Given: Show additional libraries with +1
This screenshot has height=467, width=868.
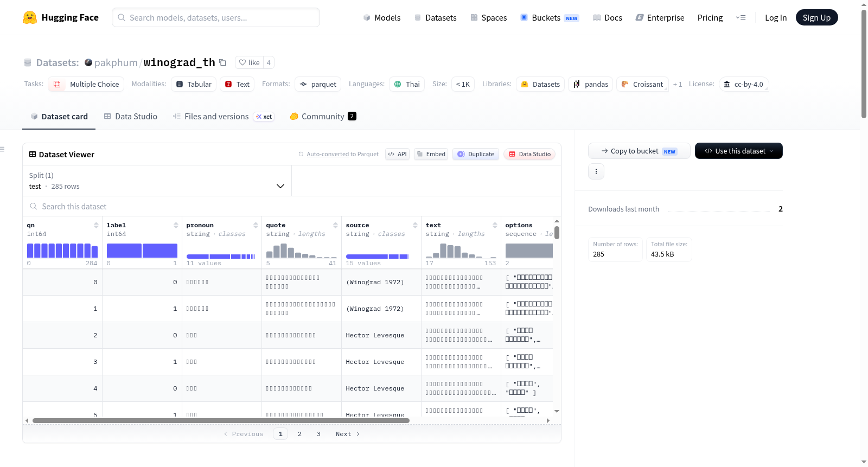Looking at the screenshot, I should pyautogui.click(x=678, y=84).
